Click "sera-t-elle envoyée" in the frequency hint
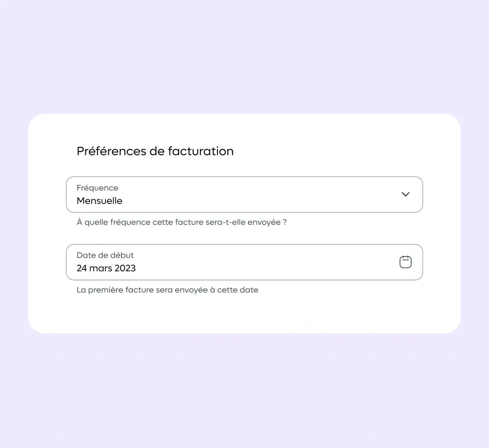Image resolution: width=489 pixels, height=448 pixels. 244,222
